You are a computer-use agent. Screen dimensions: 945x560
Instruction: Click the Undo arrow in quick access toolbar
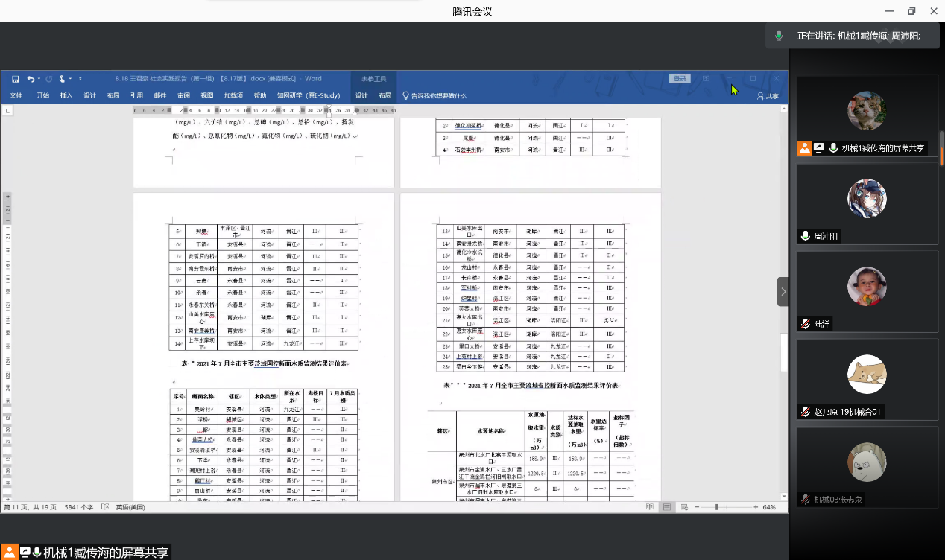coord(30,78)
